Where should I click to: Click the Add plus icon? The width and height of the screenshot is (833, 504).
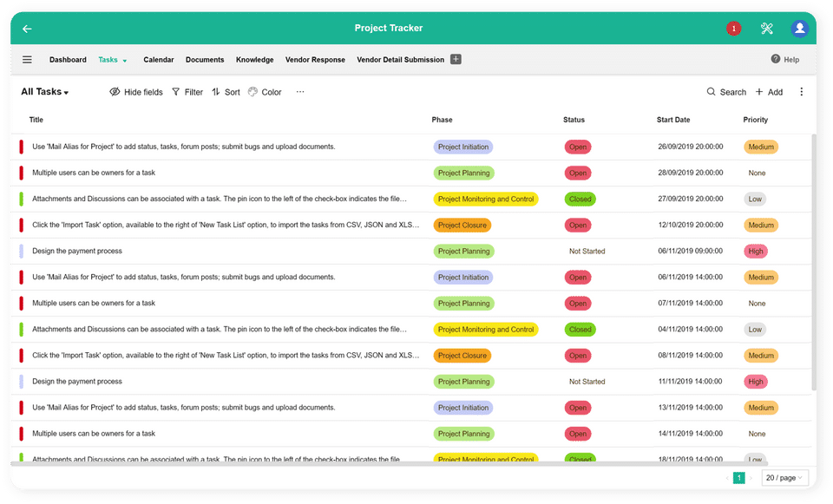click(759, 92)
